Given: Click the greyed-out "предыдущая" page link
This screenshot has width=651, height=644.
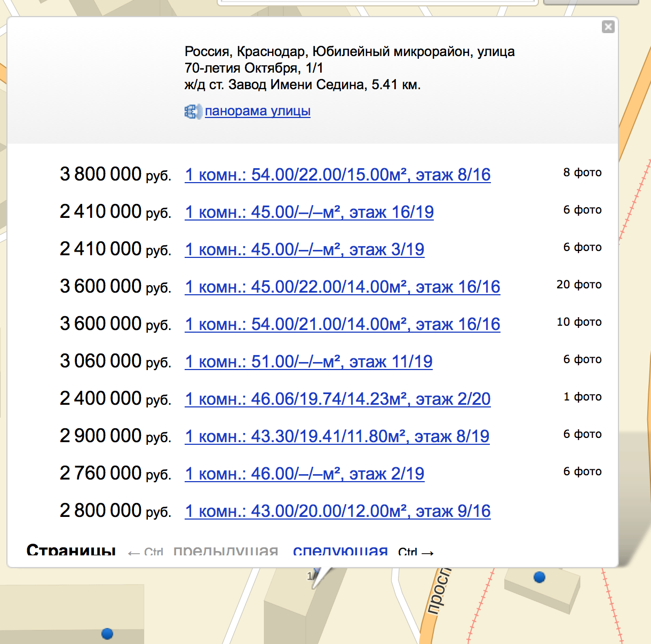Looking at the screenshot, I should tap(226, 550).
